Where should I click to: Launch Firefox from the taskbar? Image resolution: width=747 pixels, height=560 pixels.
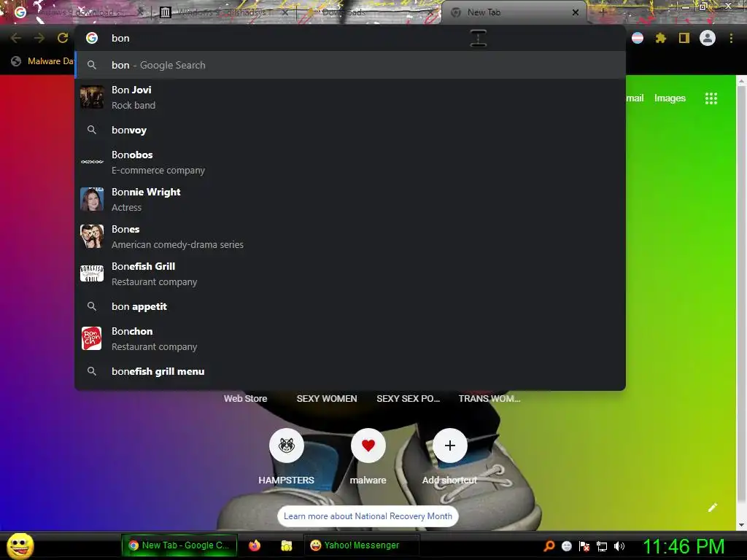(255, 545)
